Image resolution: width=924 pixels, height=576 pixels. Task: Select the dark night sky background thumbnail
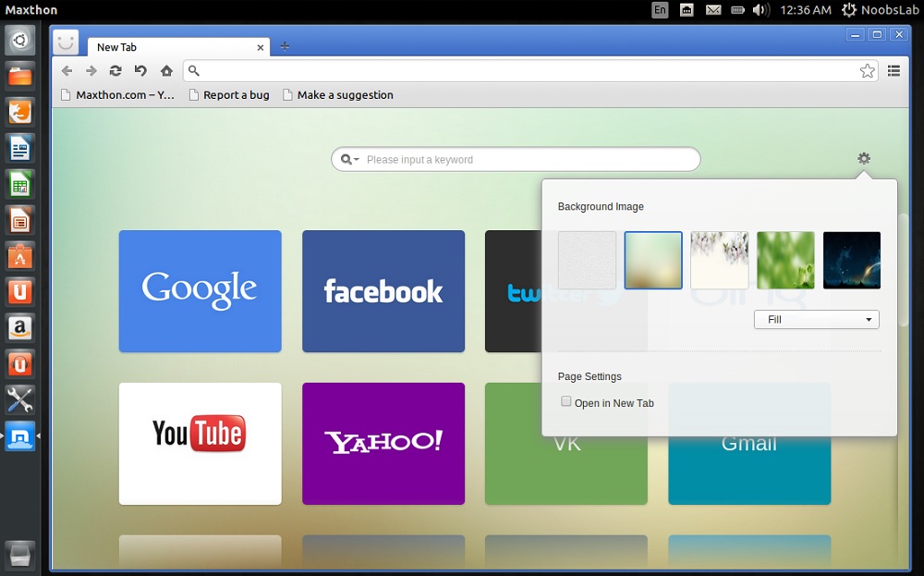tap(852, 260)
